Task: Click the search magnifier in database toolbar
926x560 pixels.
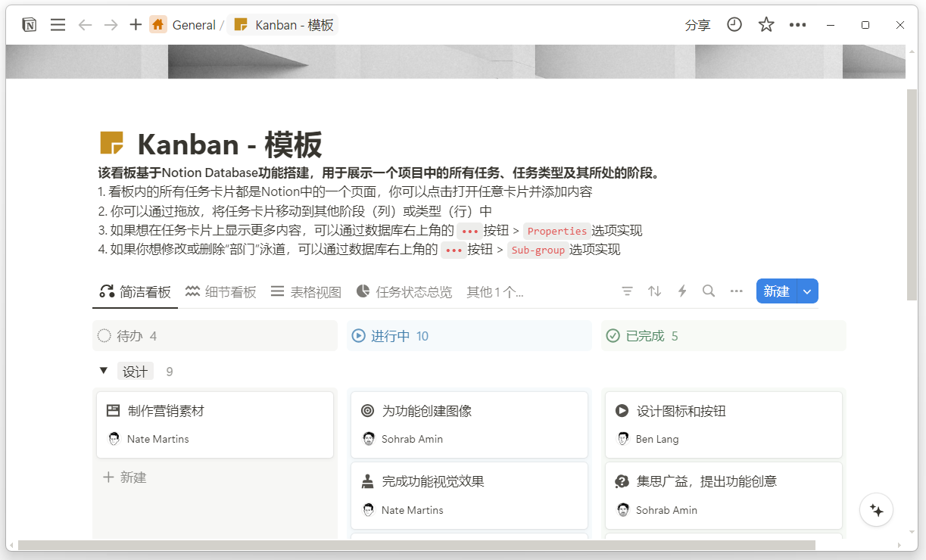Action: pos(709,291)
